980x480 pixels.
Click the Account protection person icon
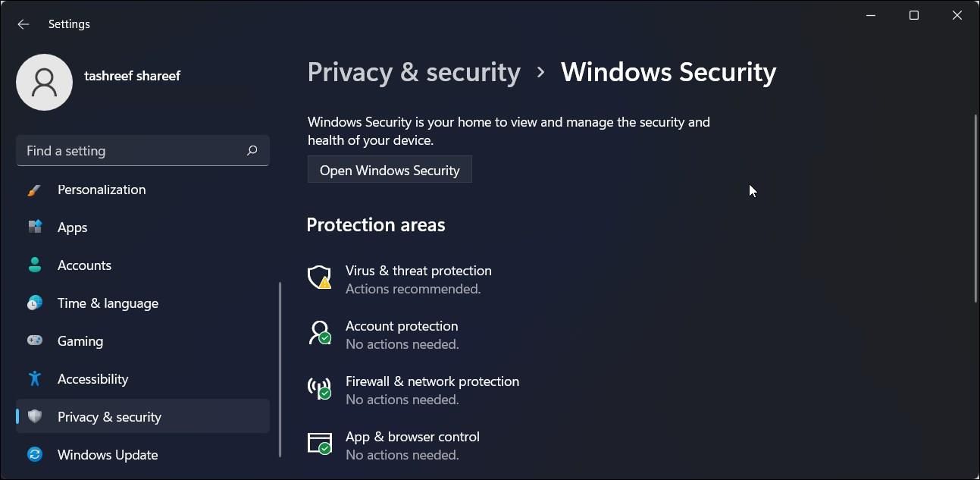[x=319, y=333]
